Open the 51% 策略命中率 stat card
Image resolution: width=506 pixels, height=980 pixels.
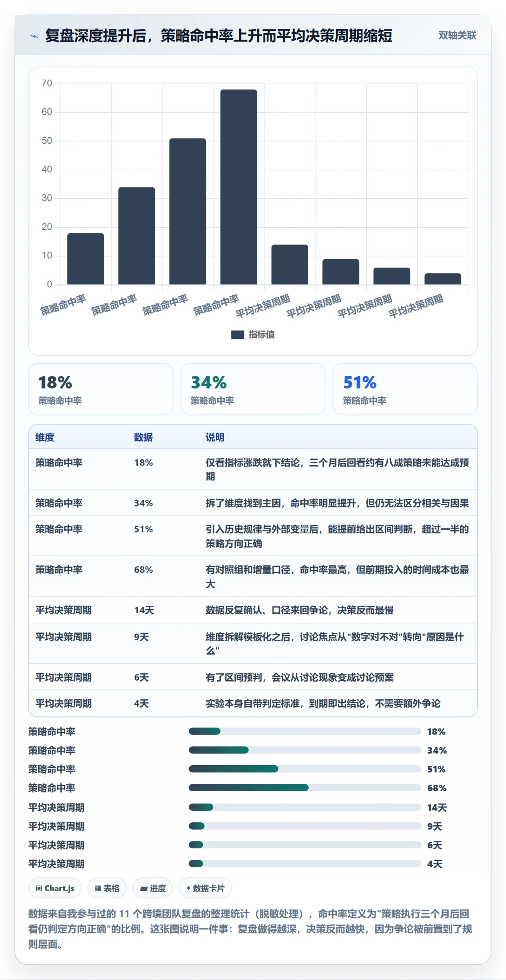tap(405, 389)
